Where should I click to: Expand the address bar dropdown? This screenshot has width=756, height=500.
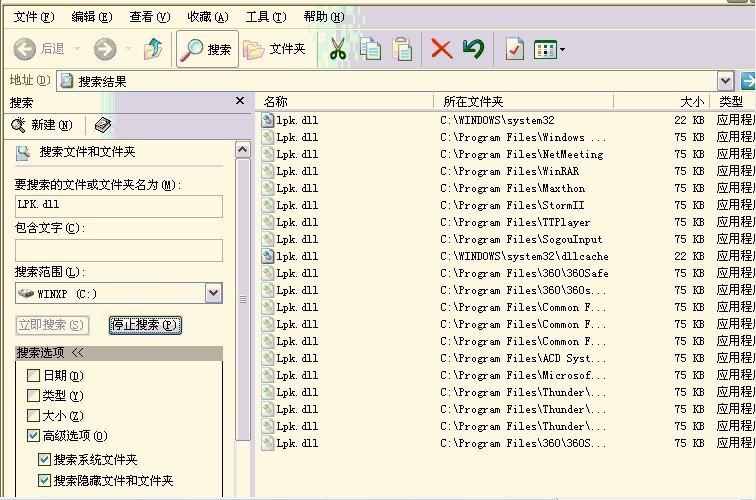point(726,81)
